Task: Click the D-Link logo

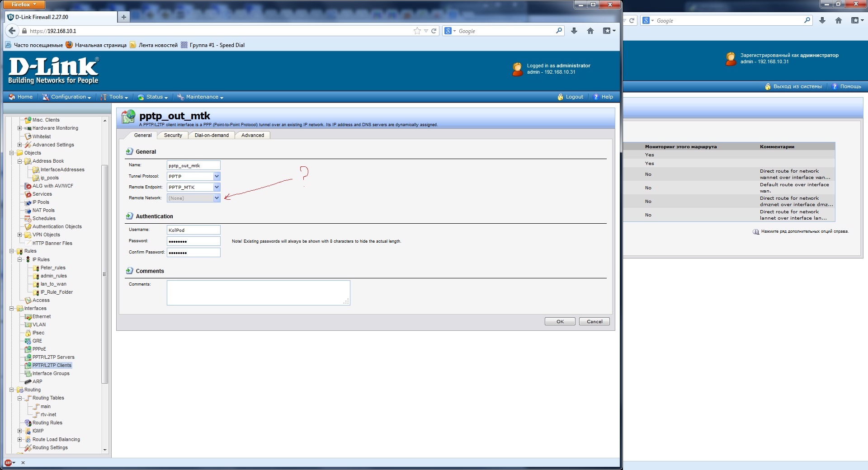Action: click(53, 70)
